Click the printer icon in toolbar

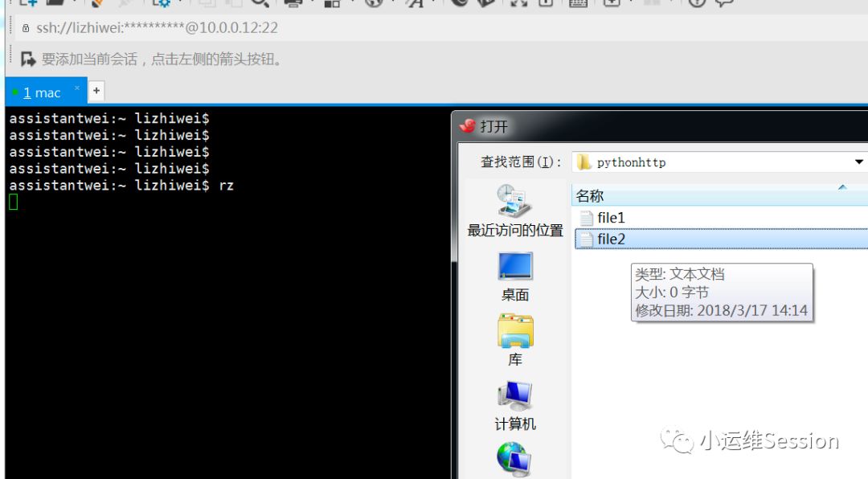coord(293,2)
